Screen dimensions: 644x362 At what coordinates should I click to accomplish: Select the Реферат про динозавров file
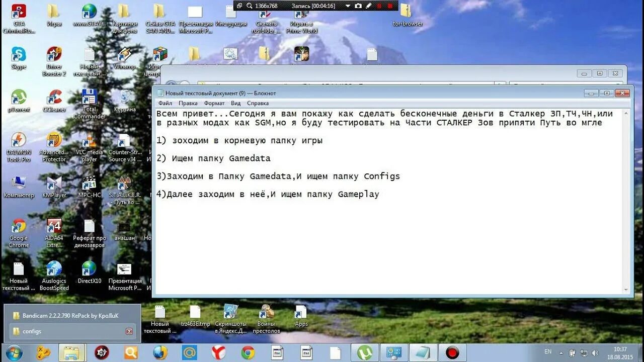(89, 233)
